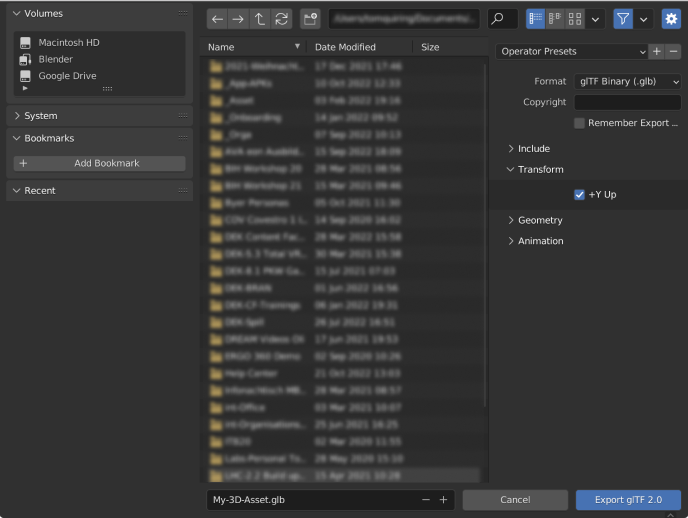Image resolution: width=688 pixels, height=518 pixels.
Task: Refresh the file list
Action: [282, 19]
